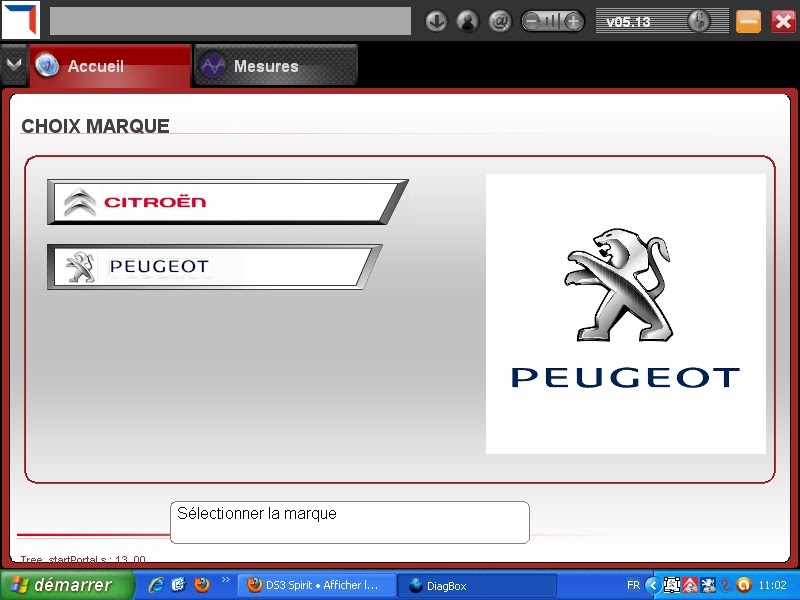Expand the quick launch overflow chevrons

(226, 580)
